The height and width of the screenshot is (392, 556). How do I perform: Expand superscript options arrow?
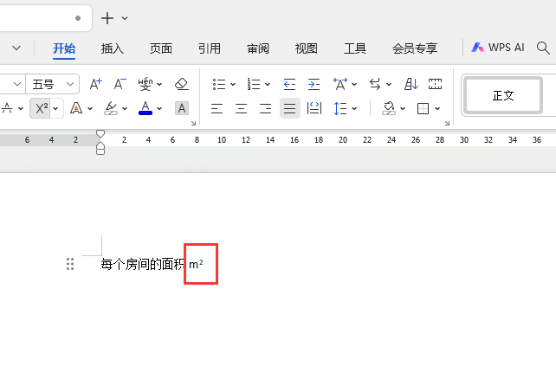click(x=55, y=108)
